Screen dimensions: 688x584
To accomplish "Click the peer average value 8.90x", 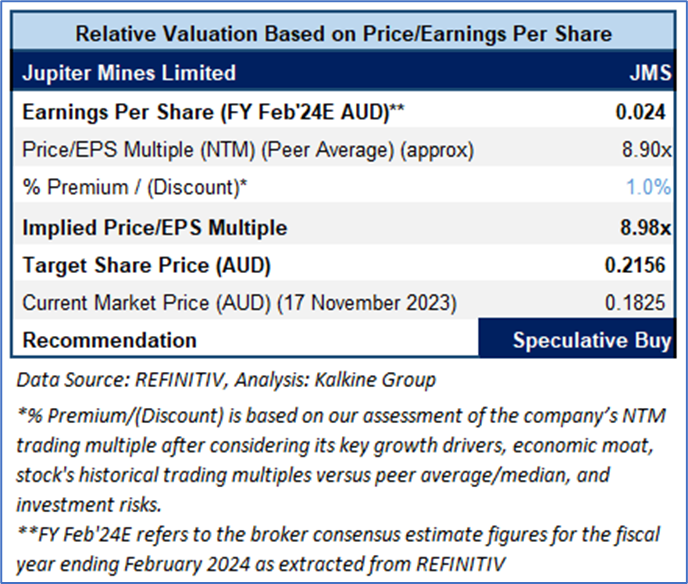I will (645, 150).
